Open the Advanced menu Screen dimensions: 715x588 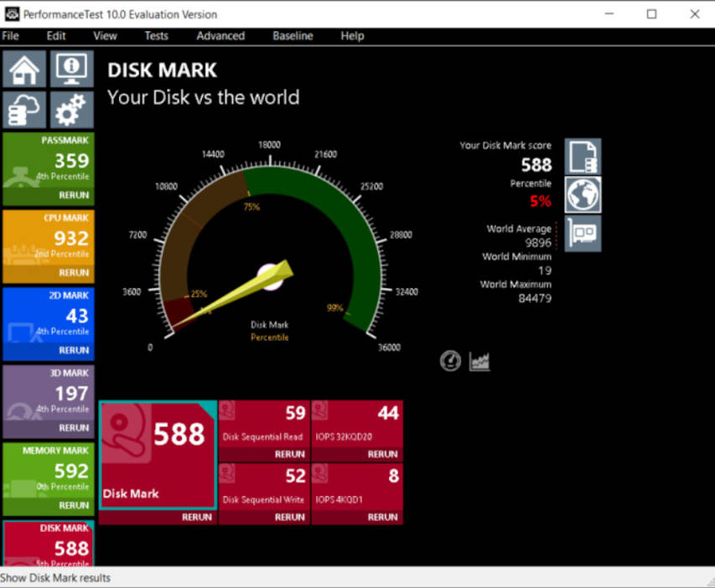(220, 36)
